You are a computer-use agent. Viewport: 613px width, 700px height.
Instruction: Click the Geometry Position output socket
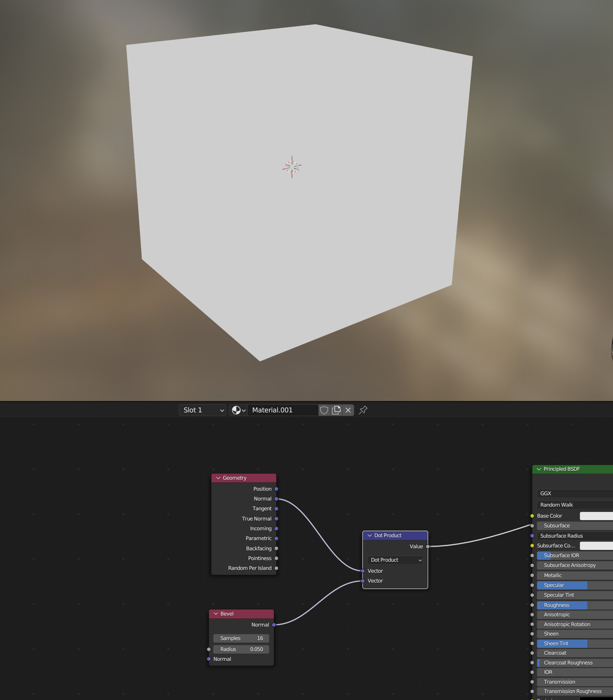pos(276,489)
